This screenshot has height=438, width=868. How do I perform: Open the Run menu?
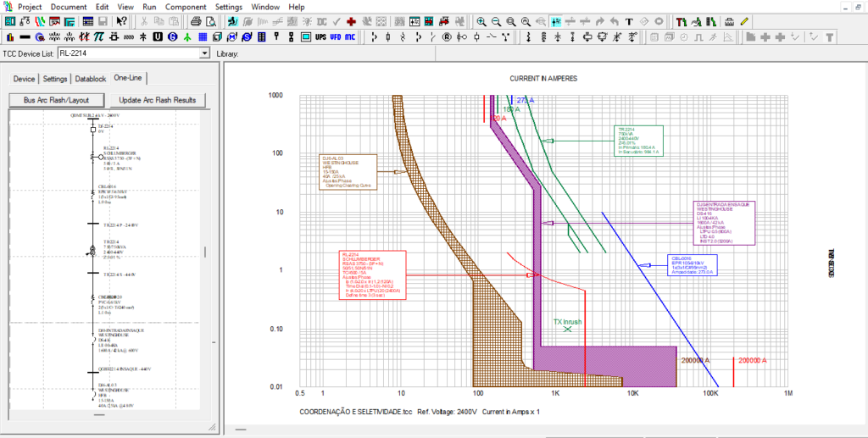tap(149, 6)
